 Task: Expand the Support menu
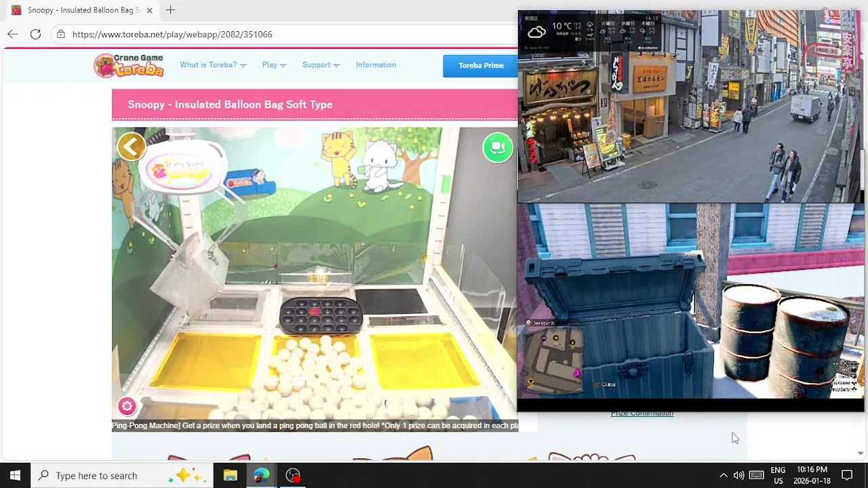point(321,65)
